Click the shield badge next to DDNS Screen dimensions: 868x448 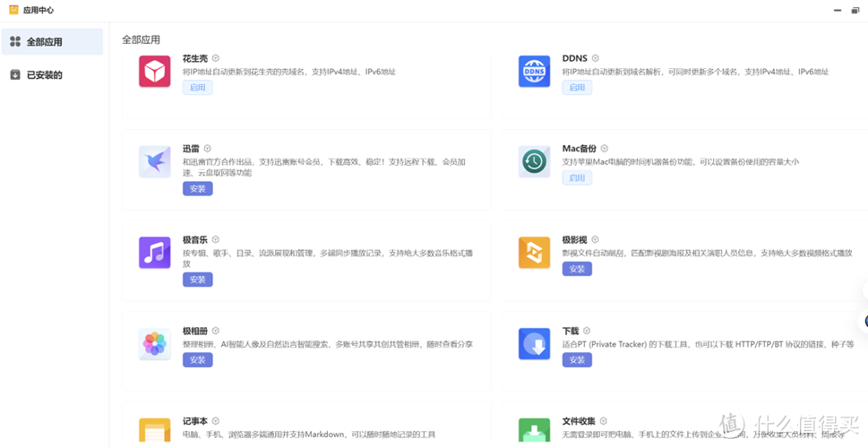pyautogui.click(x=596, y=58)
